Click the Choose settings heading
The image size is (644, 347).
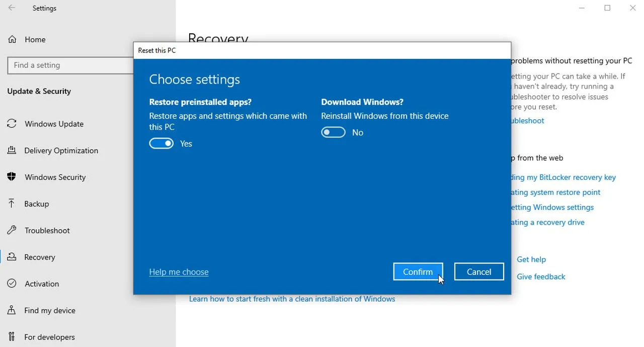(x=195, y=80)
